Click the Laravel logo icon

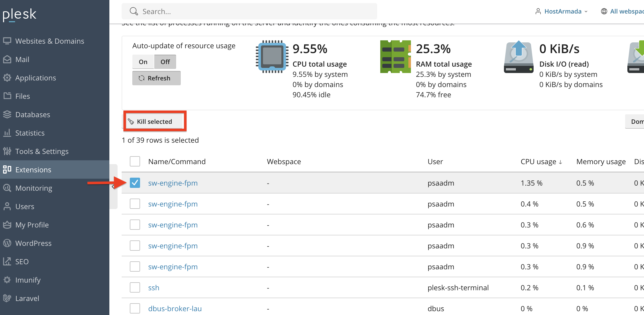[7, 298]
